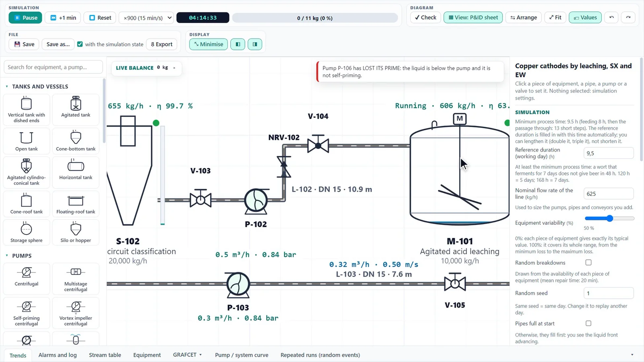Toggle the left panel display button
This screenshot has height=362, width=644.
pos(238,44)
